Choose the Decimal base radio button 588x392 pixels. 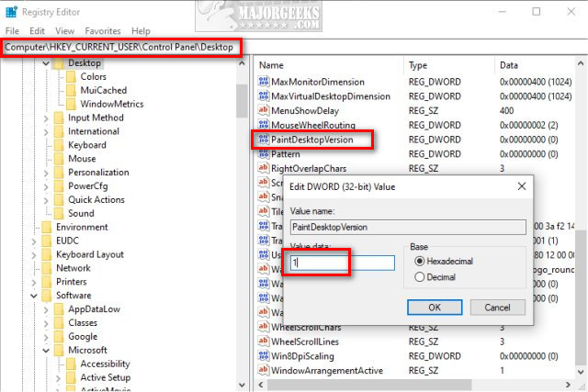[422, 276]
